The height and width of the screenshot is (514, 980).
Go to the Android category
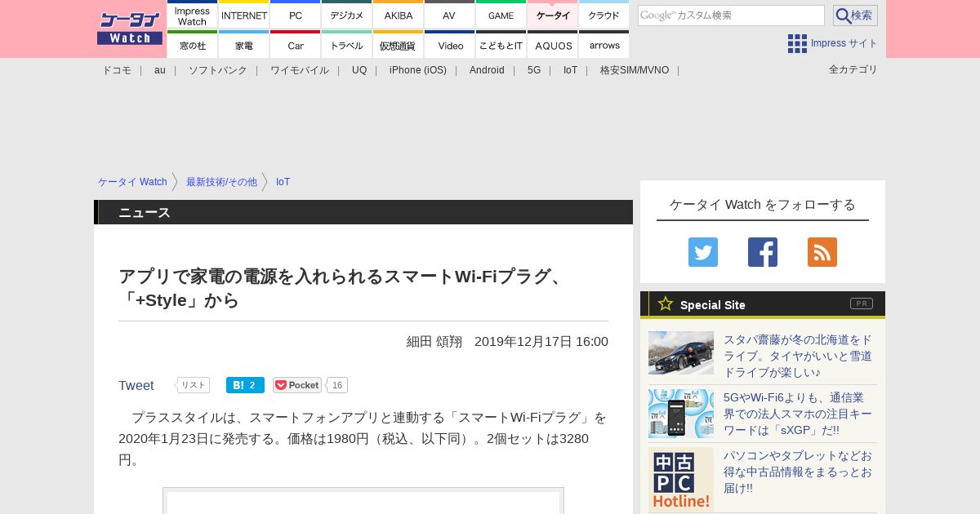tap(487, 70)
